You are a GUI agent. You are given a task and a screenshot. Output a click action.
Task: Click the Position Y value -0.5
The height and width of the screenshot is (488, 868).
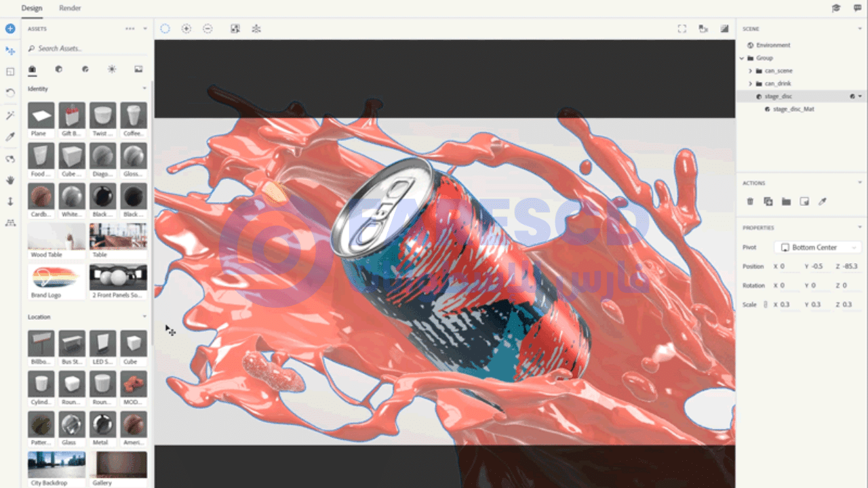pyautogui.click(x=818, y=266)
